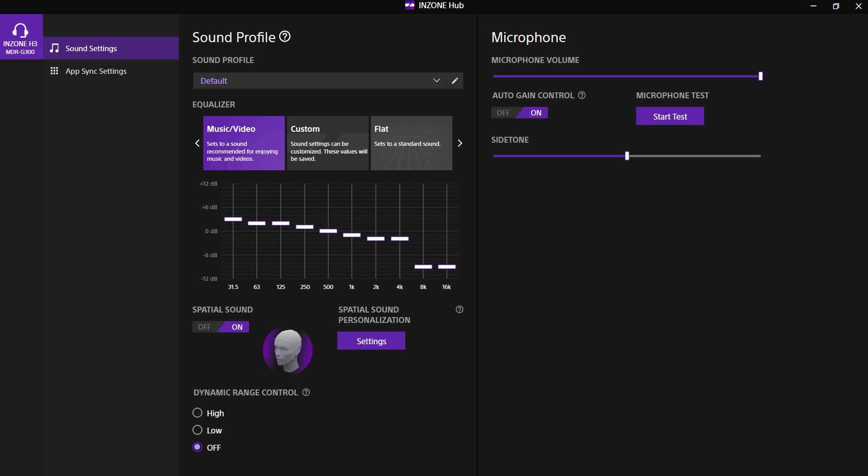Show help for Spatial Sound Personalization
The height and width of the screenshot is (476, 868).
point(459,309)
